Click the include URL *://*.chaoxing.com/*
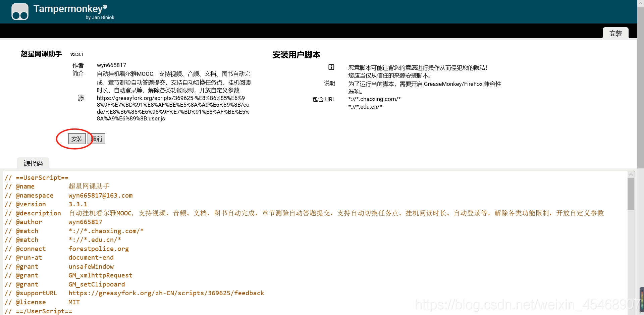This screenshot has width=644, height=315. 374,99
